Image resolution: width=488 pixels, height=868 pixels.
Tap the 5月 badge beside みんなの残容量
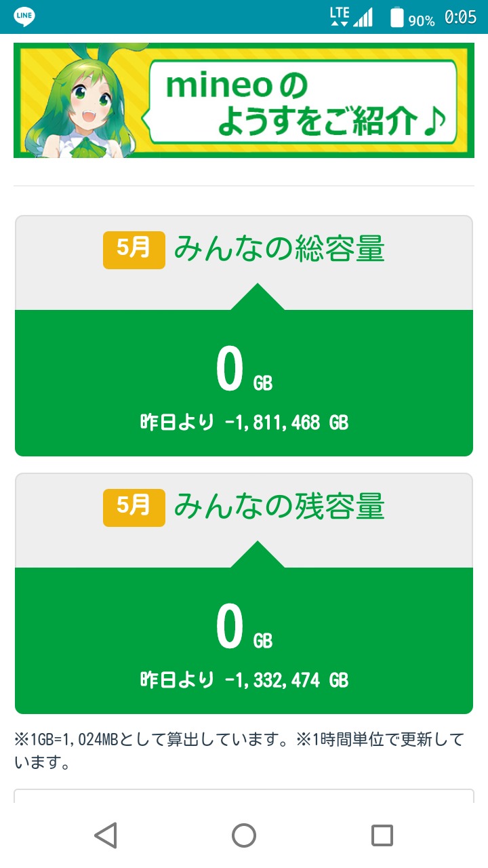(x=134, y=507)
